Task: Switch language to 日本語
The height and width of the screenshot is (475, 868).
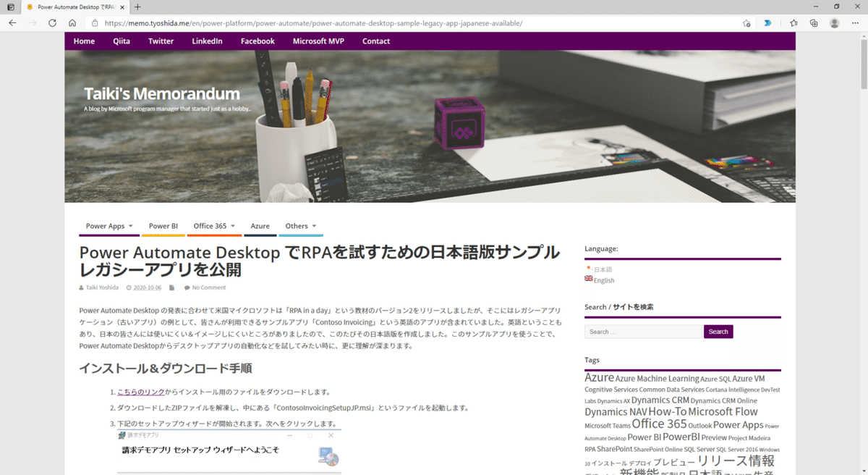Action: tap(603, 269)
